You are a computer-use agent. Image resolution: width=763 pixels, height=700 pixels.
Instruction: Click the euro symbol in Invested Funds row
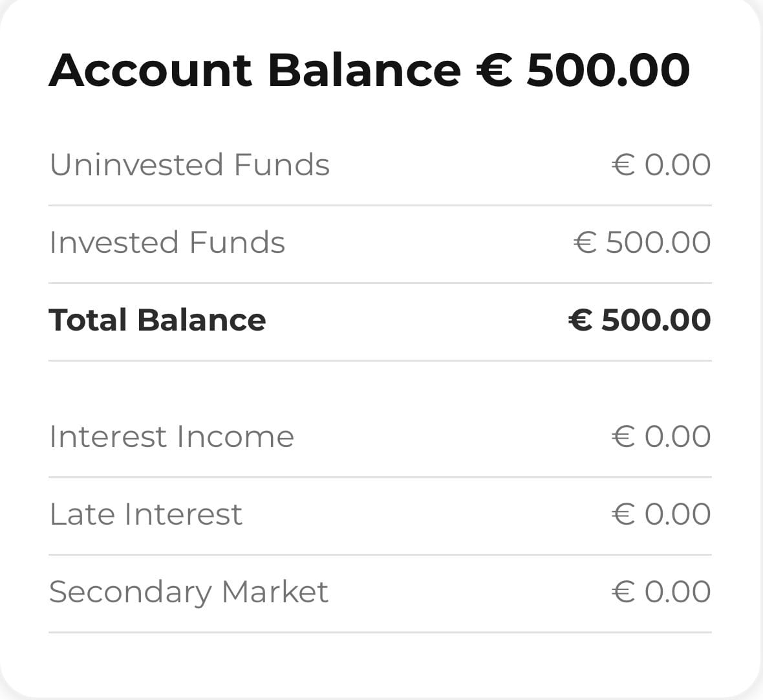(x=585, y=243)
